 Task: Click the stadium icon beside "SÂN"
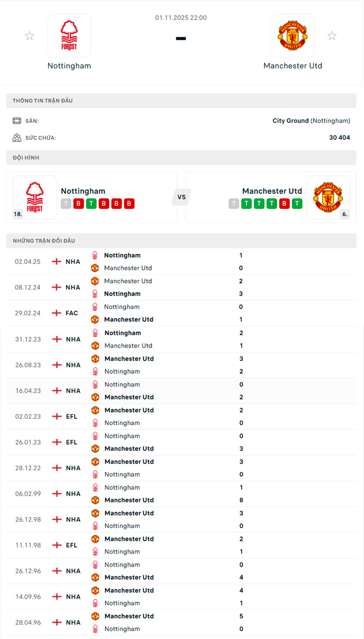pos(17,120)
